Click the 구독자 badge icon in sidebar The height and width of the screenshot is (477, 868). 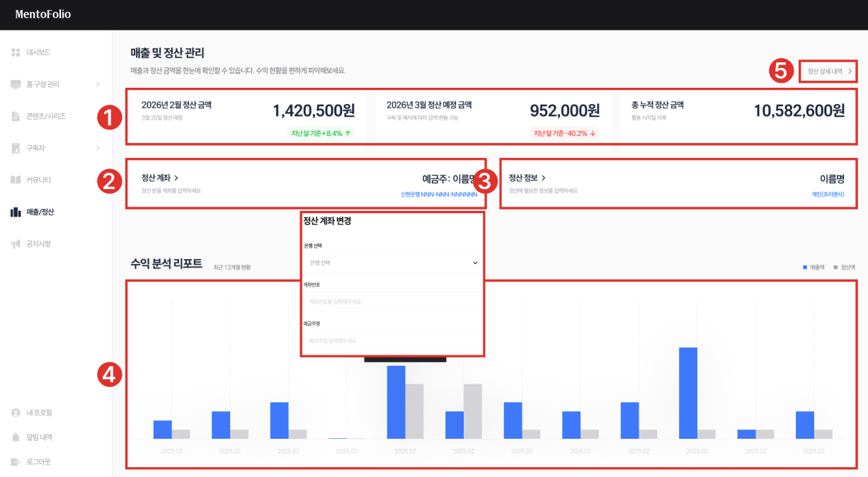coord(16,148)
